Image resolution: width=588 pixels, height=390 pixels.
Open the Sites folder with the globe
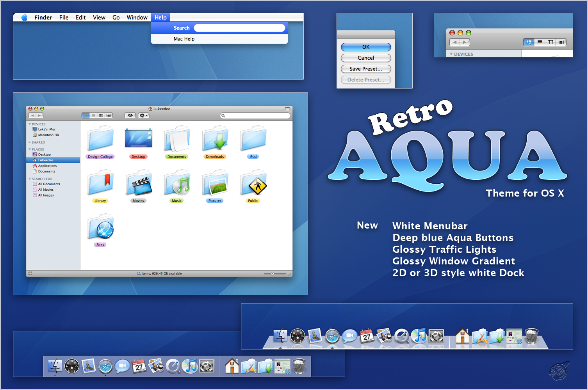100,227
